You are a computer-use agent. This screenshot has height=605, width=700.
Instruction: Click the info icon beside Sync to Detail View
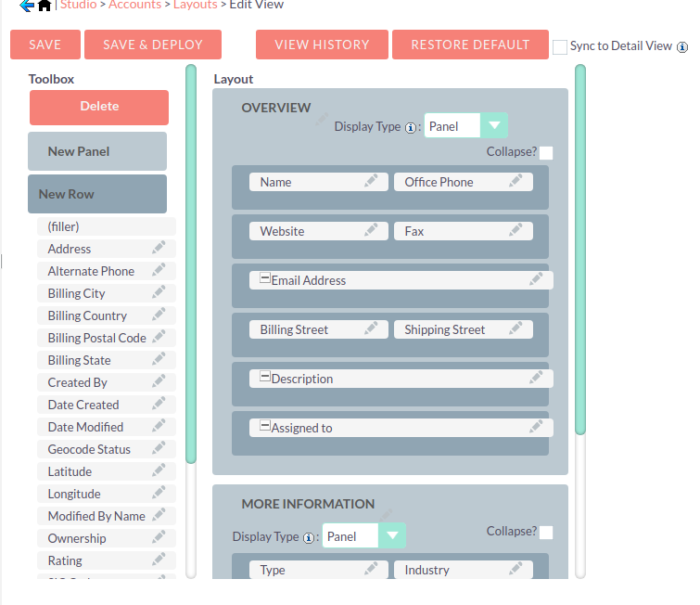[682, 46]
